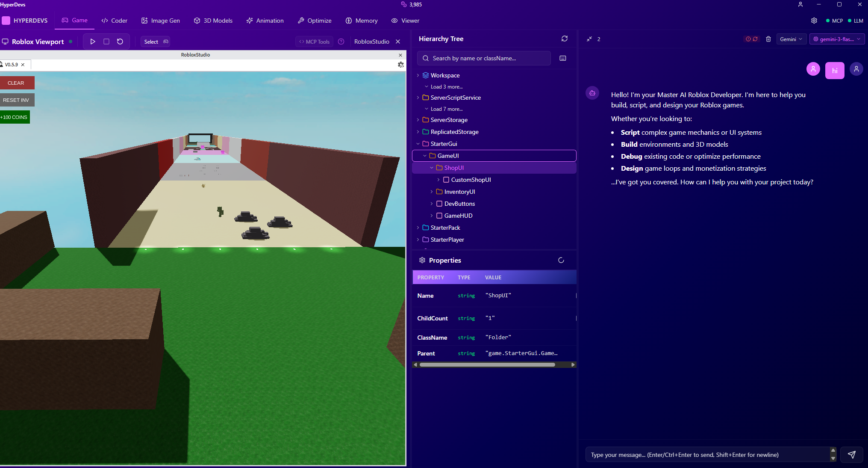Expand the InventoryUI folder
Viewport: 868px width, 468px height.
432,192
